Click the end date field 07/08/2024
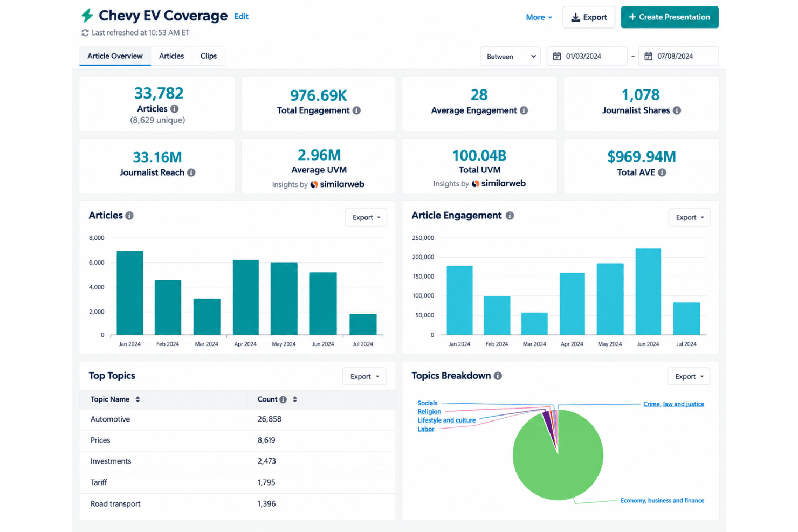The width and height of the screenshot is (798, 532). tap(678, 56)
